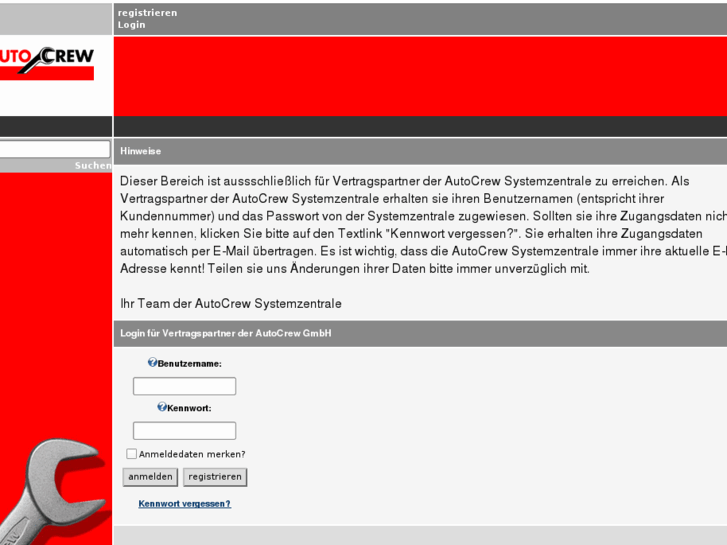Screen dimensions: 727x545
Task: Click help icon next to Kennwort
Action: [161, 407]
